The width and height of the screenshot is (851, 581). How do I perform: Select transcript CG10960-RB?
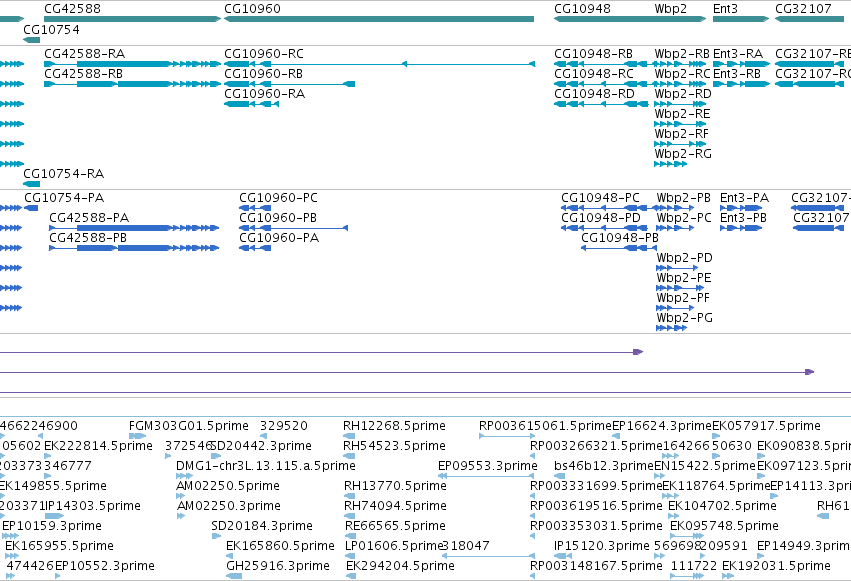(x=289, y=84)
